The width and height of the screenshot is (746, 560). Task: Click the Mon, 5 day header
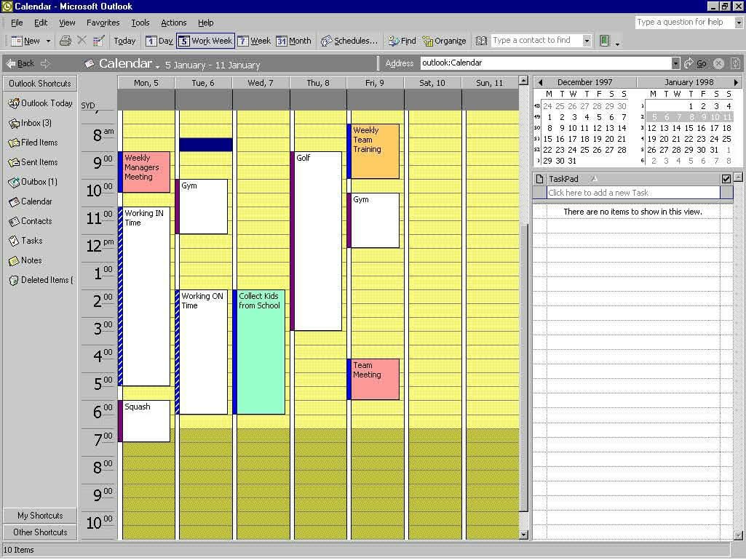click(146, 83)
